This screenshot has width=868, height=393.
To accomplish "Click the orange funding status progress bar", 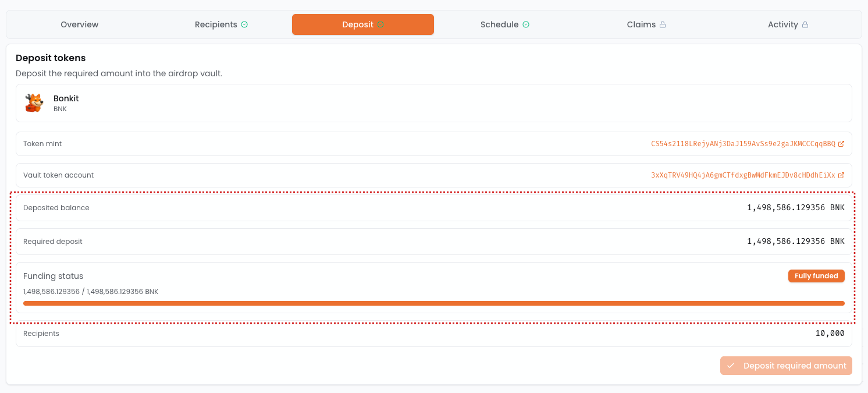I will pyautogui.click(x=433, y=303).
